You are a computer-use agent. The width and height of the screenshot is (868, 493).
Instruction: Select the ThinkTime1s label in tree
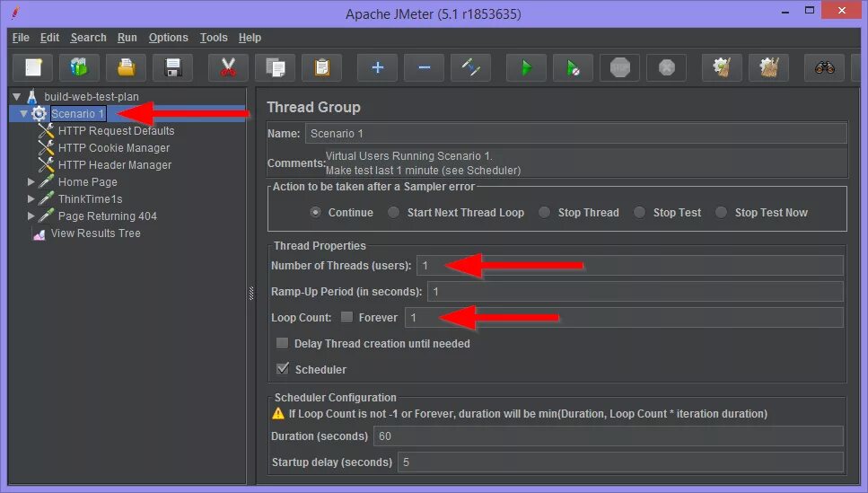(91, 198)
